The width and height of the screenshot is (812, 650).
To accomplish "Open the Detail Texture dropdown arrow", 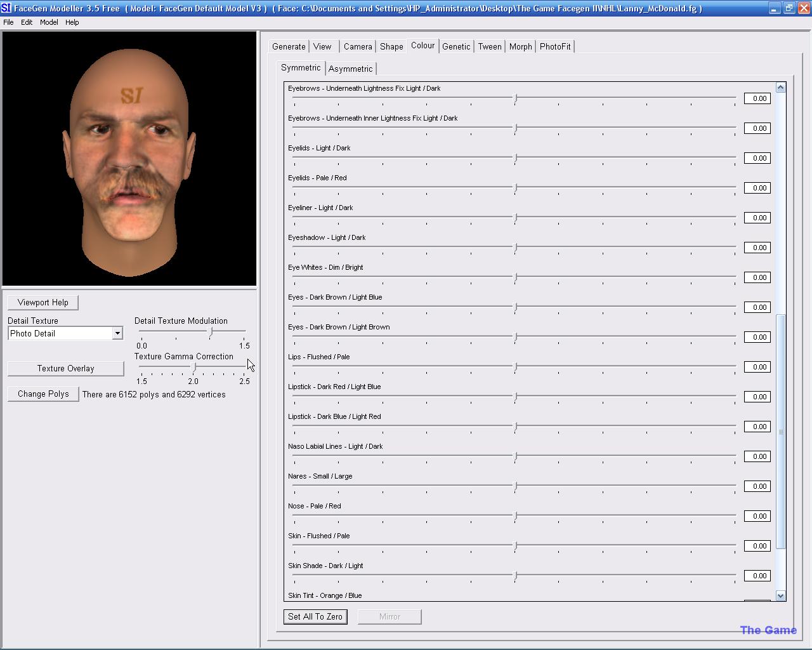I will point(117,333).
